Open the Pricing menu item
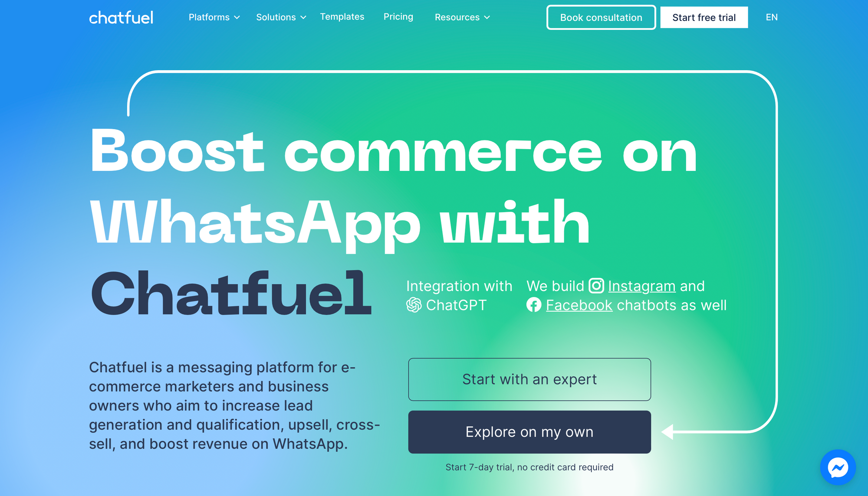 399,16
